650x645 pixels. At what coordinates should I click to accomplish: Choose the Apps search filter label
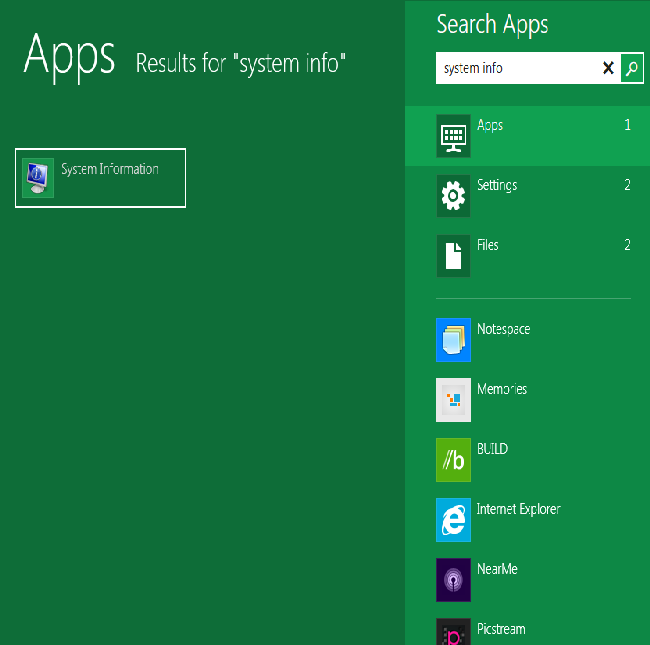pos(490,125)
